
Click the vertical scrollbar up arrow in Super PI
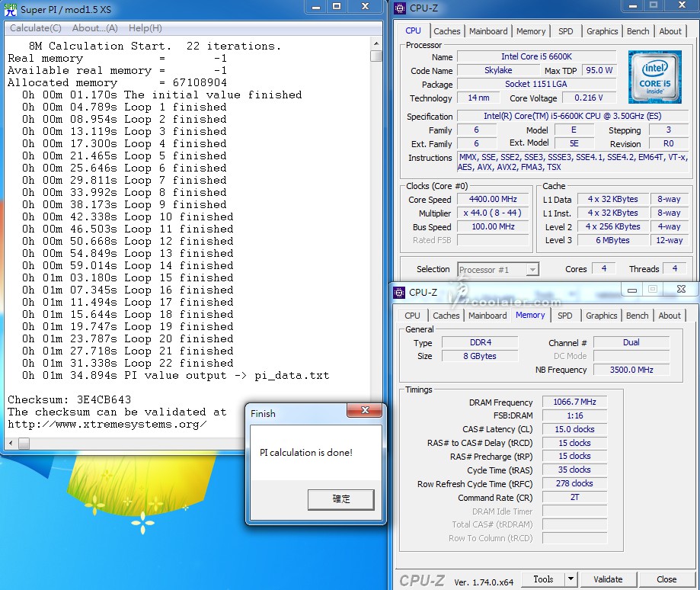[x=376, y=43]
